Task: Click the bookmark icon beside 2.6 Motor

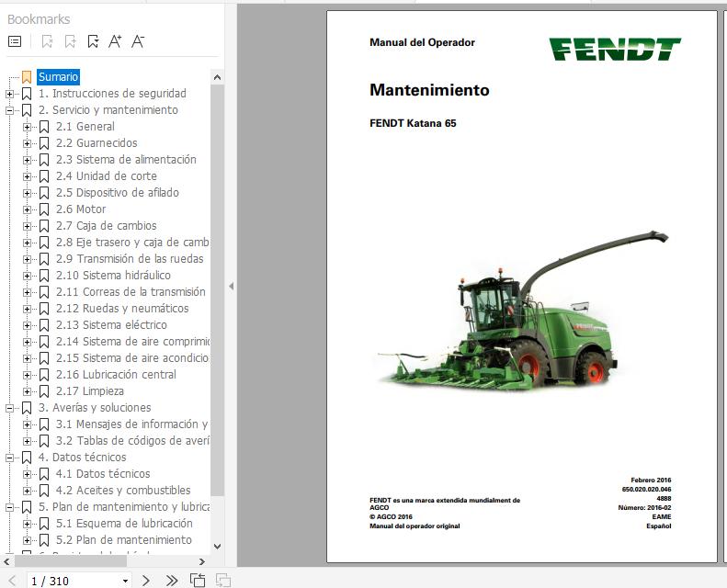Action: tap(44, 209)
